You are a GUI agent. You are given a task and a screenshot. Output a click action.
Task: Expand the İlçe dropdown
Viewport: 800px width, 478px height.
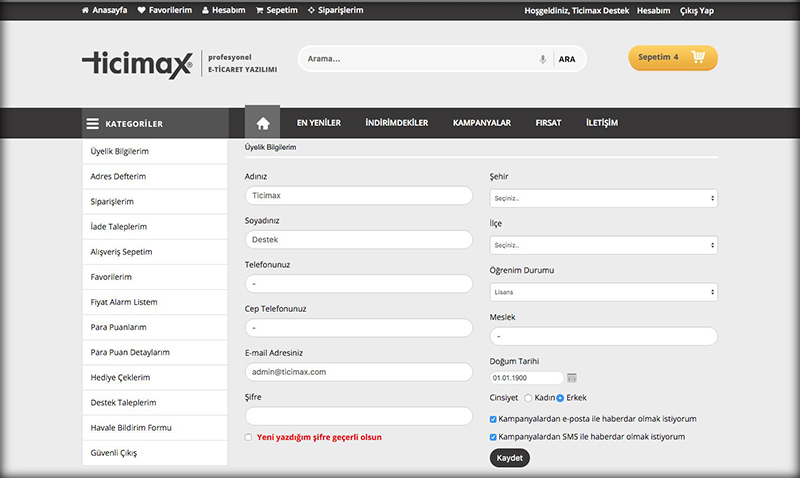[603, 245]
